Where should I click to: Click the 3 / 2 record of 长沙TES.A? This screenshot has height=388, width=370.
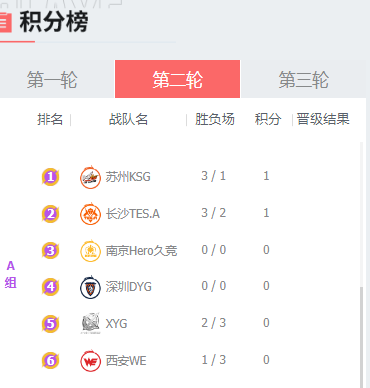click(214, 213)
